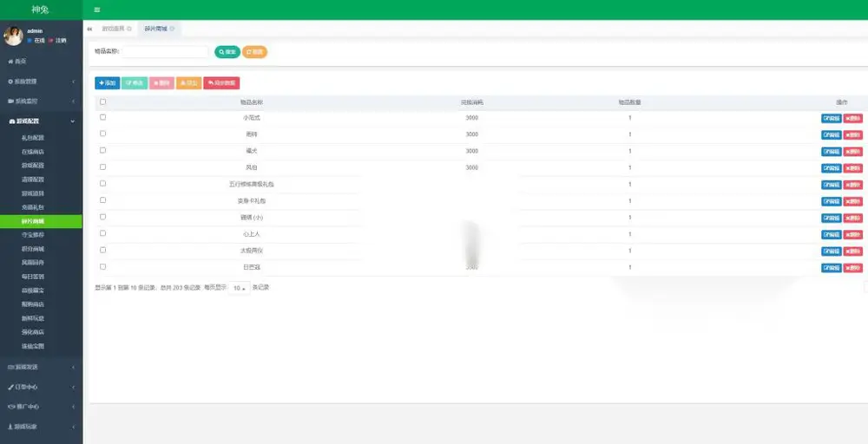Click the gear icon beside 系统管理
The width and height of the screenshot is (868, 444).
tap(10, 82)
